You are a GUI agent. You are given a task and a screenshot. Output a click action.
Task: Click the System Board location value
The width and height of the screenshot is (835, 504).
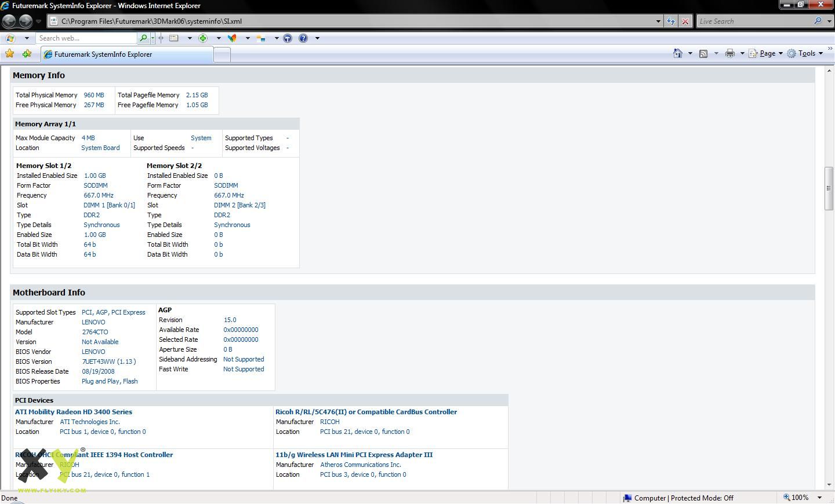[x=100, y=148]
